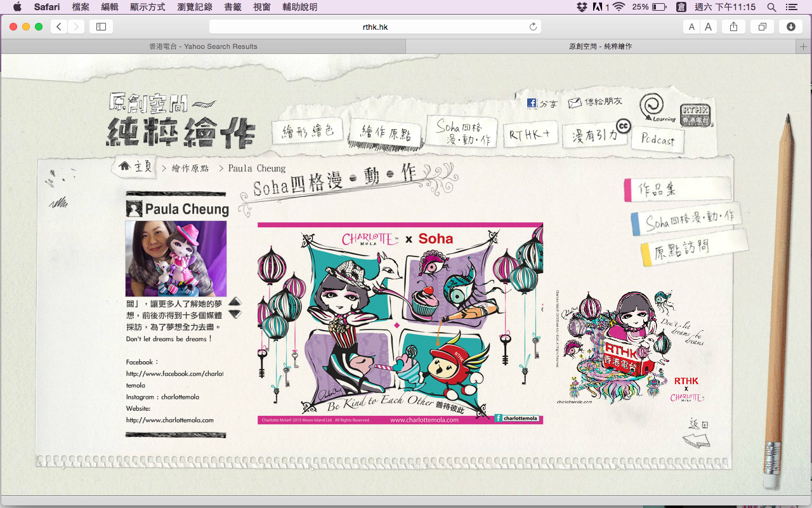Click the 傳給朋友 envelope icon

click(575, 103)
